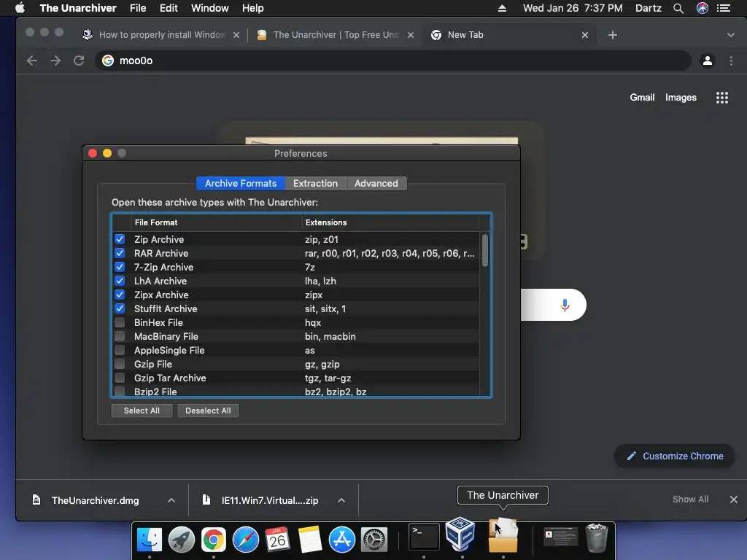Screen dimensions: 747x560
Task: Open Calendar icon showing 26
Action: coord(278,540)
